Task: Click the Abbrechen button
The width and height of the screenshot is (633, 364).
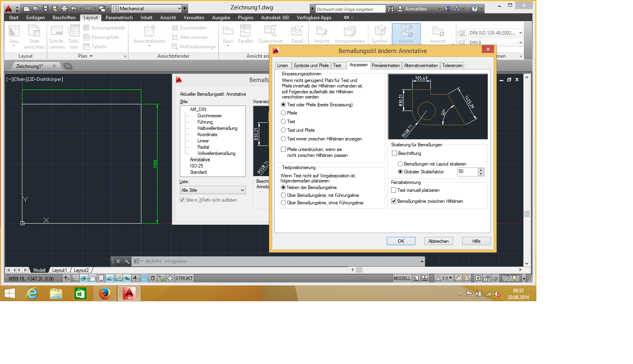Action: pos(439,241)
